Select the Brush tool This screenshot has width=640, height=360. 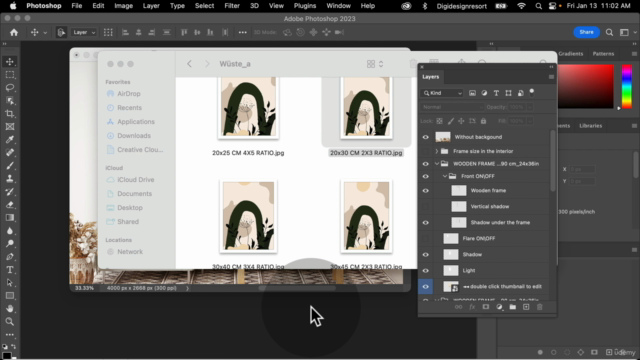10,166
